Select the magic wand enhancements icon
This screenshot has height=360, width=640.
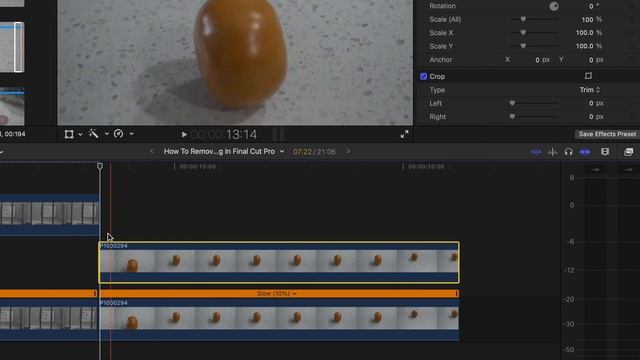[93, 133]
